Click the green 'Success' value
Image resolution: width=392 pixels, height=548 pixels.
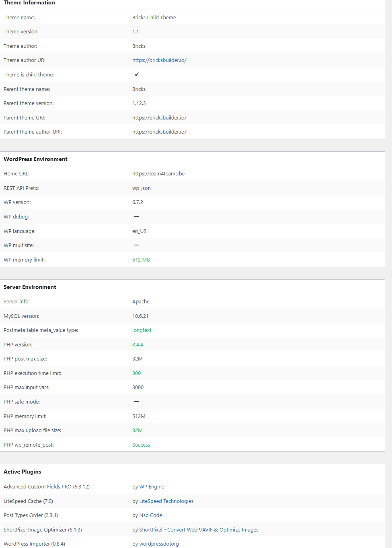tap(141, 445)
